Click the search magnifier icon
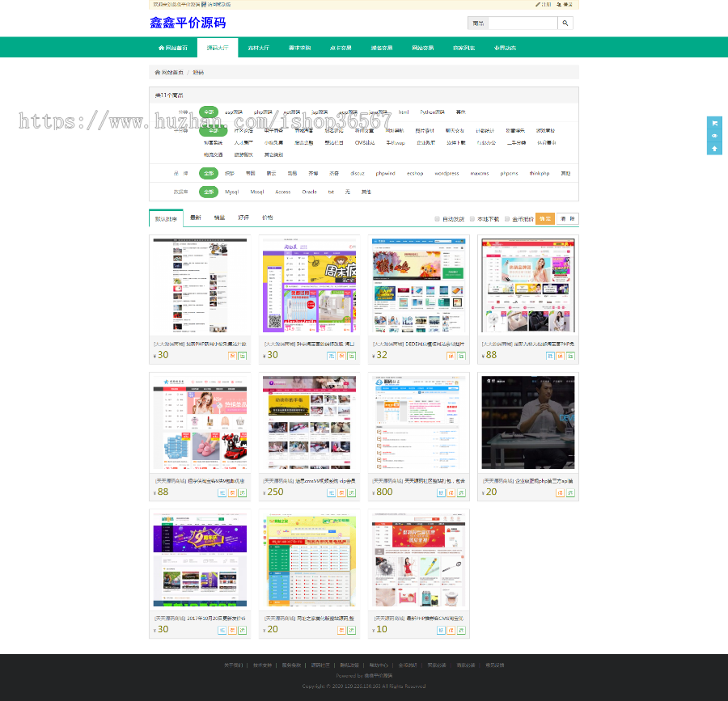 point(565,23)
